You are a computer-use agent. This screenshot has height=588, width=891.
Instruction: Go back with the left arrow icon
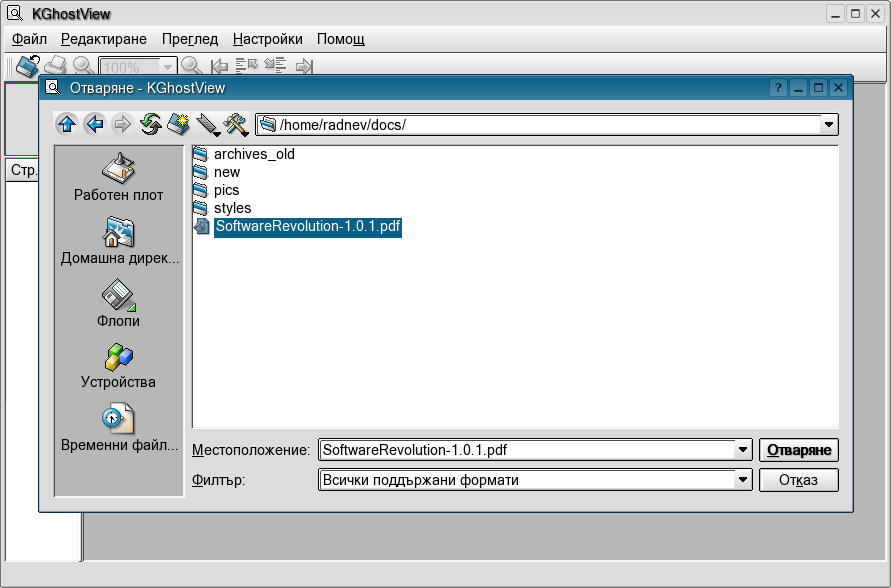(95, 125)
